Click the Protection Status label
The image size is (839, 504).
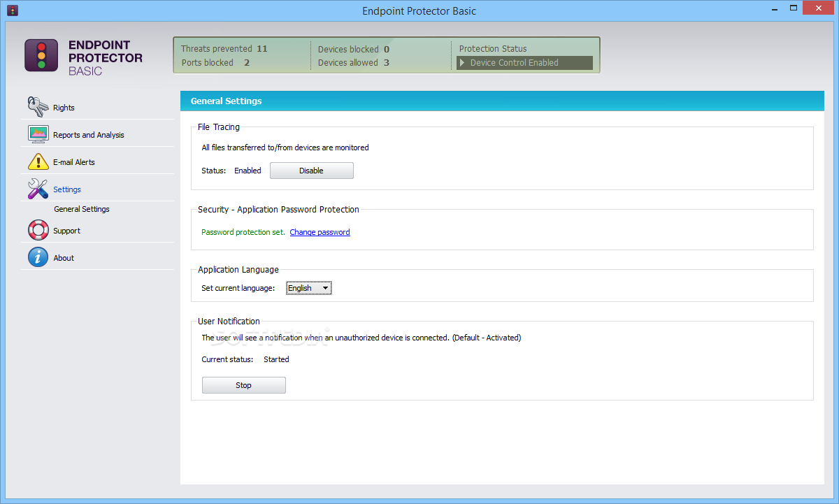493,49
